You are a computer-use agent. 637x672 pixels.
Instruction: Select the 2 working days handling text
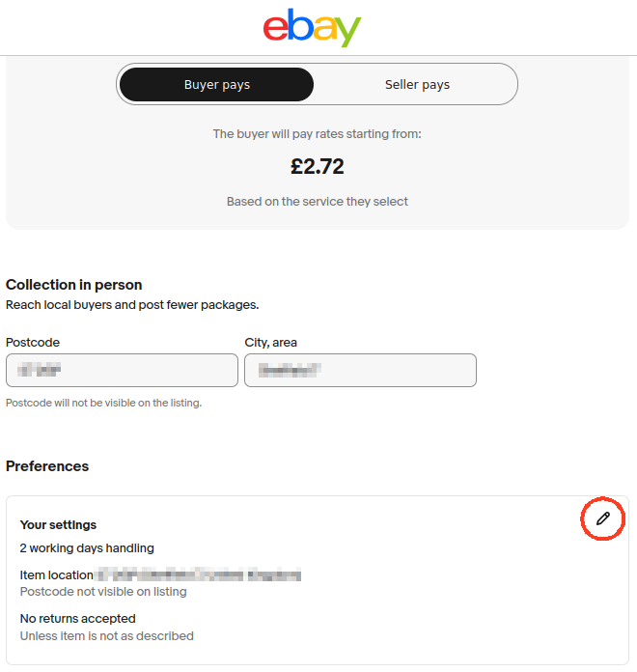tap(87, 548)
